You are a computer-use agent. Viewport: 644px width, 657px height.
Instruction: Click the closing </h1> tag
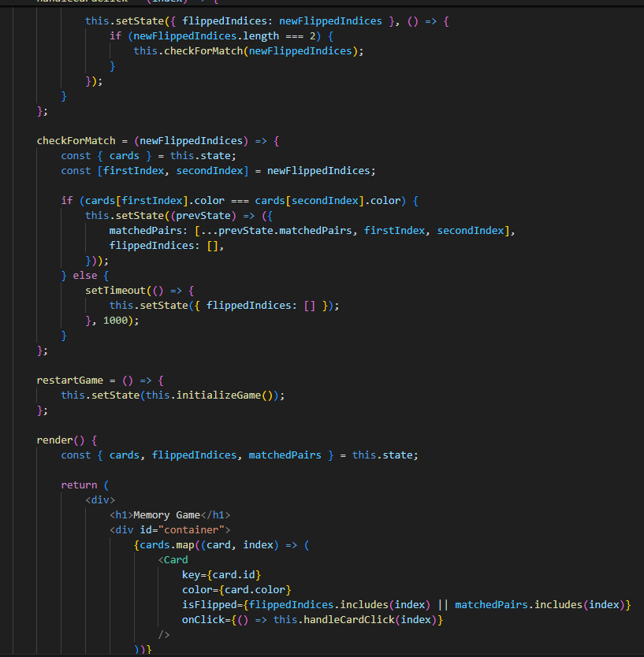[215, 515]
